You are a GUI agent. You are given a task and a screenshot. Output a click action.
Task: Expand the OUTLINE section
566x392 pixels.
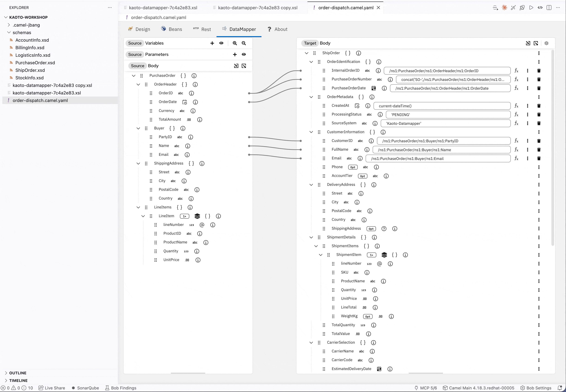pyautogui.click(x=18, y=373)
